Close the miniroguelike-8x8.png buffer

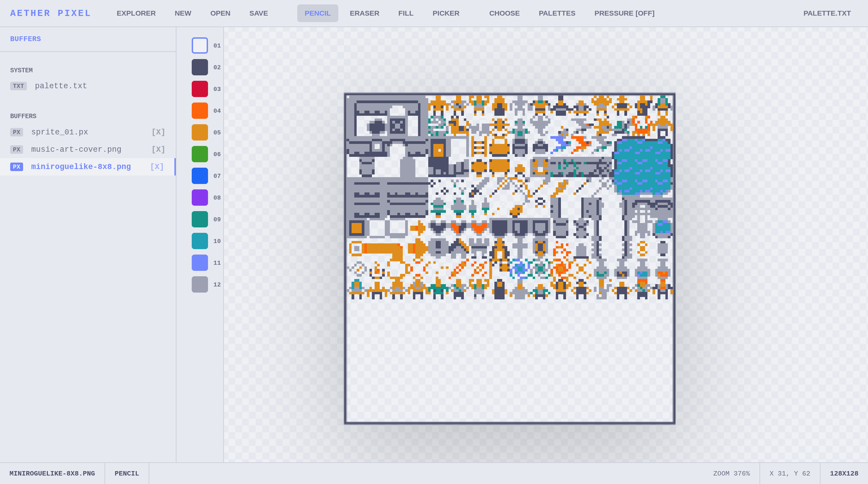157,167
